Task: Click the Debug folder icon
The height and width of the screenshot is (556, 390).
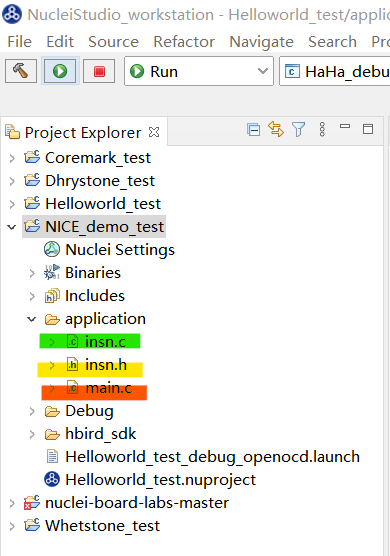Action: click(52, 412)
